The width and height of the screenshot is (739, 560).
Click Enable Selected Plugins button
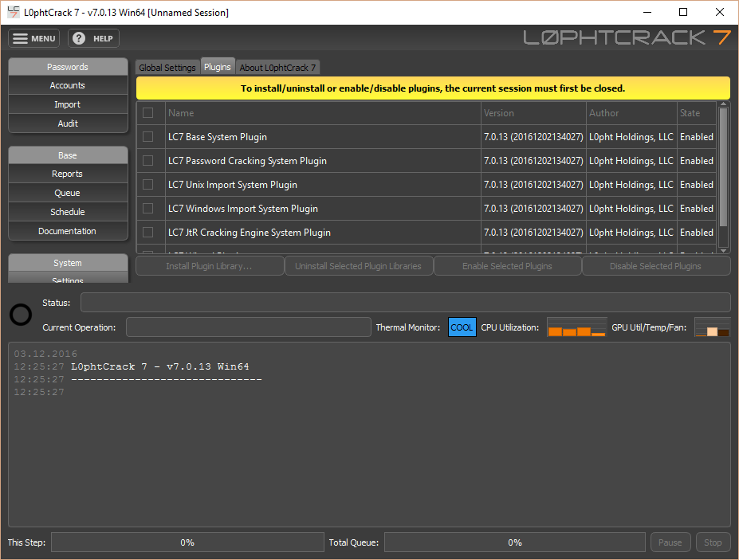pos(507,266)
